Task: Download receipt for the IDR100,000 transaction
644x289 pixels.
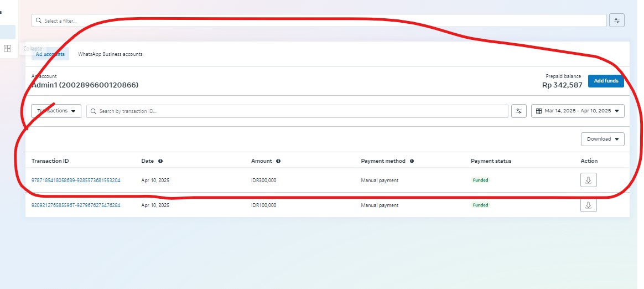Action: click(588, 205)
